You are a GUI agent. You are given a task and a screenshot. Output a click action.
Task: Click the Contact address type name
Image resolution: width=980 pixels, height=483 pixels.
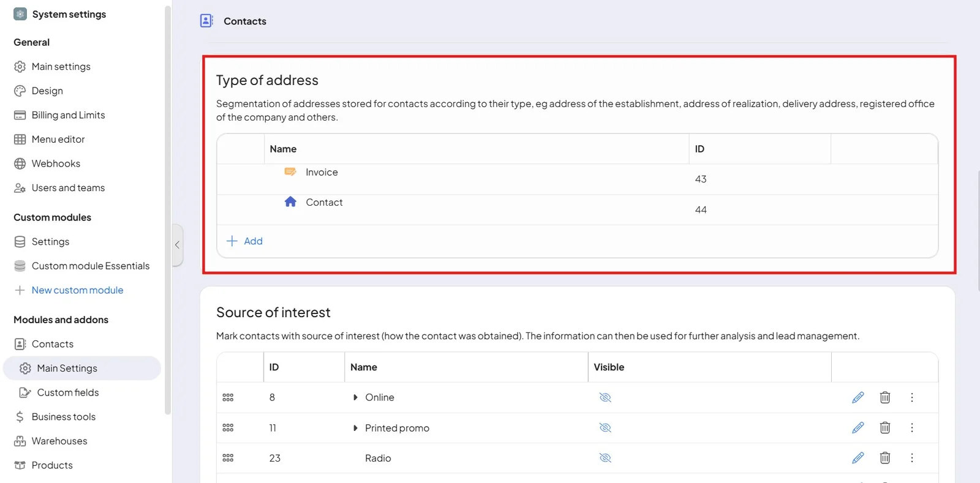click(324, 202)
